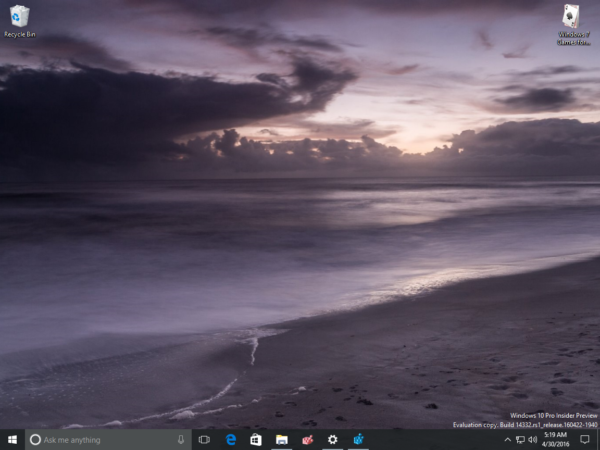The height and width of the screenshot is (450, 600).
Task: Open the Windows Store taskbar icon
Action: coord(256,440)
